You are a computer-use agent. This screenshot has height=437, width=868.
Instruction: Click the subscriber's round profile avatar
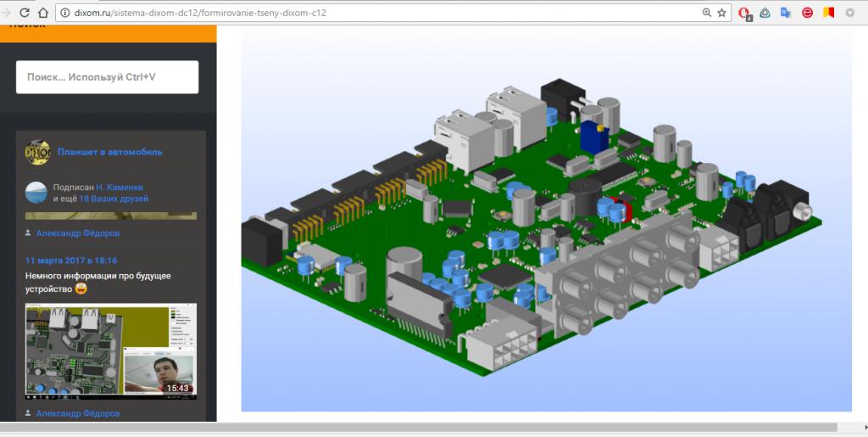36,193
